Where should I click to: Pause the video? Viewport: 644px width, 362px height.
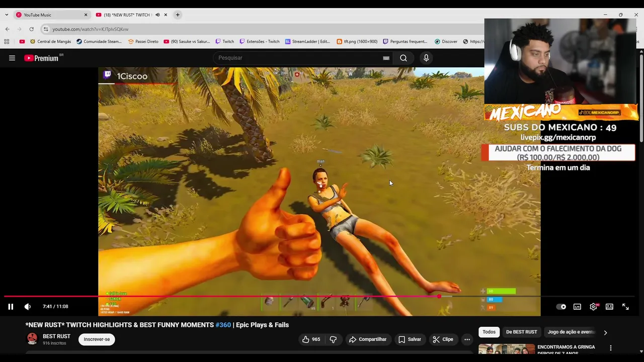click(x=11, y=307)
